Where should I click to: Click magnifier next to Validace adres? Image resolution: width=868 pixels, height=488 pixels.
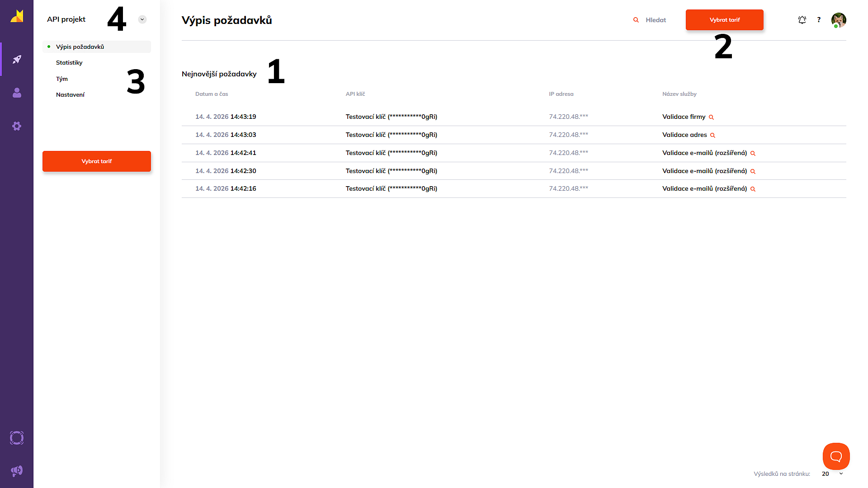tap(712, 135)
